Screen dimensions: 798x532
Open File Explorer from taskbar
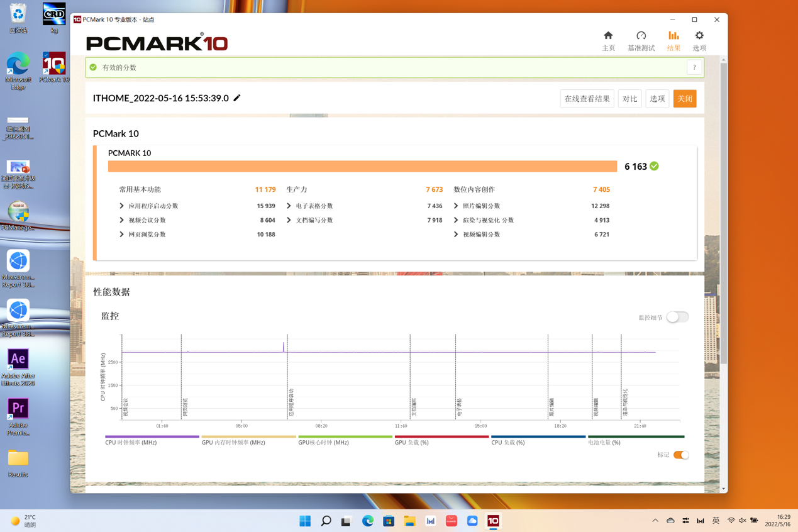409,521
